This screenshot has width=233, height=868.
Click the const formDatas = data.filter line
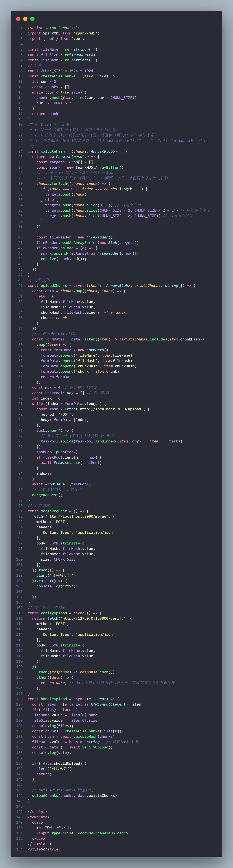(x=118, y=339)
